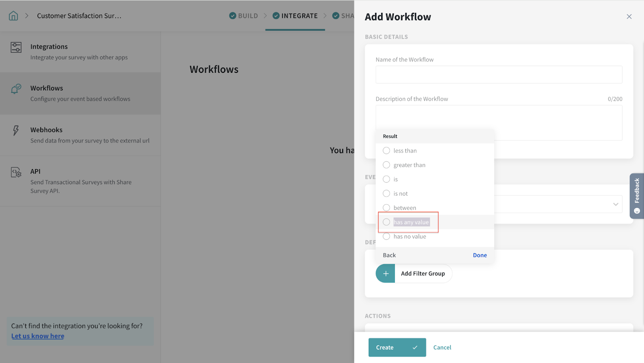Click Cancel next to Create

tap(442, 347)
